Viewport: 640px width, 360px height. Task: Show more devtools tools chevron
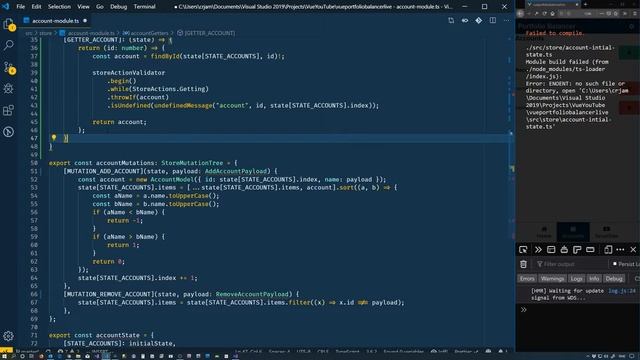(538, 249)
